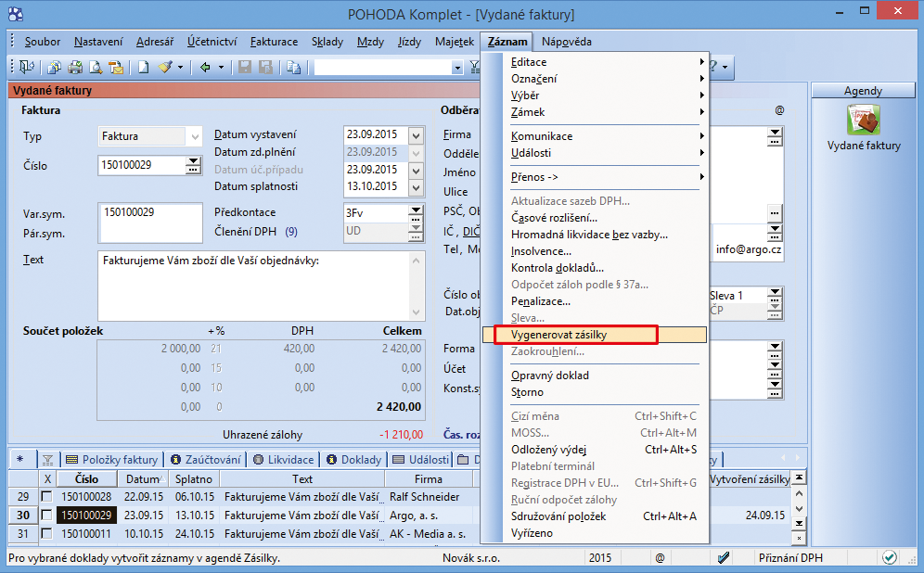Open Datum úč.případu date dropdown arrow
Screen dimensions: 924x573
(x=416, y=171)
